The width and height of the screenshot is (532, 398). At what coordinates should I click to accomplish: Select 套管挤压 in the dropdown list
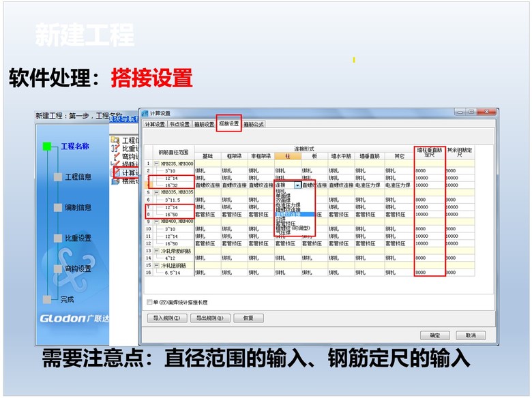286,222
